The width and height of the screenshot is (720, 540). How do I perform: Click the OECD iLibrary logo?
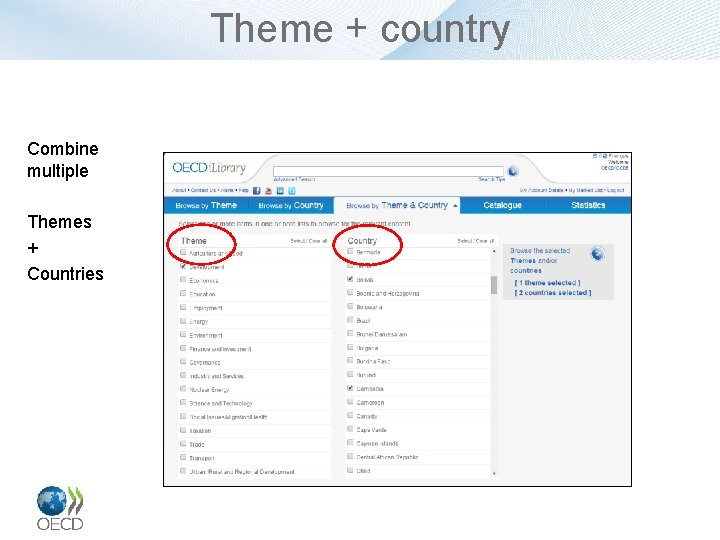[209, 168]
